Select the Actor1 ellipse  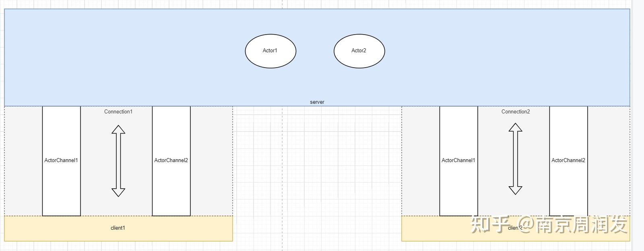coord(270,51)
